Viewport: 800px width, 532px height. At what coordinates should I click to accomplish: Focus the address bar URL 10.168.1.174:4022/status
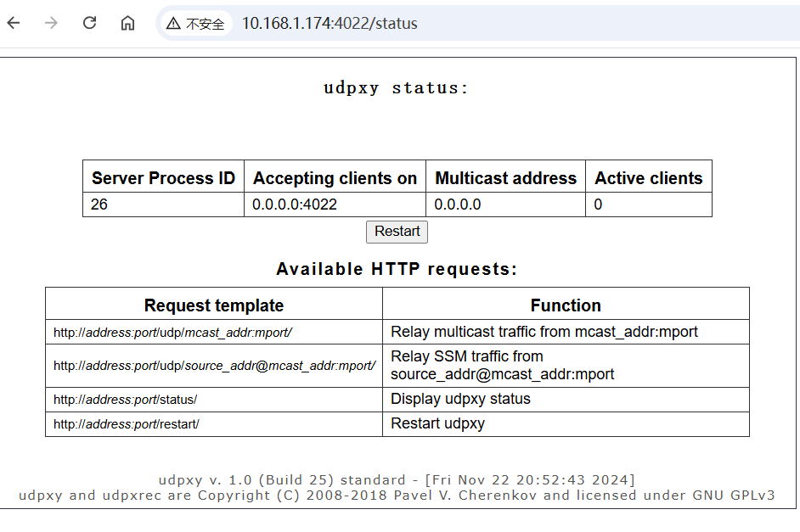coord(330,24)
